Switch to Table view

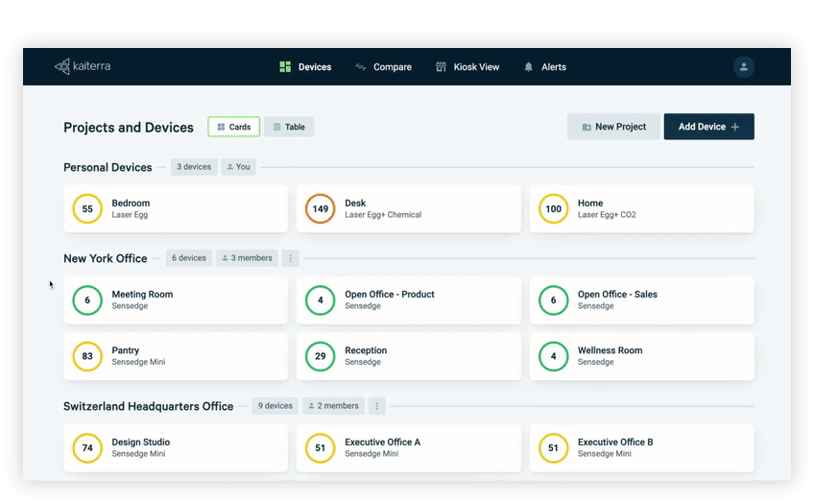289,127
